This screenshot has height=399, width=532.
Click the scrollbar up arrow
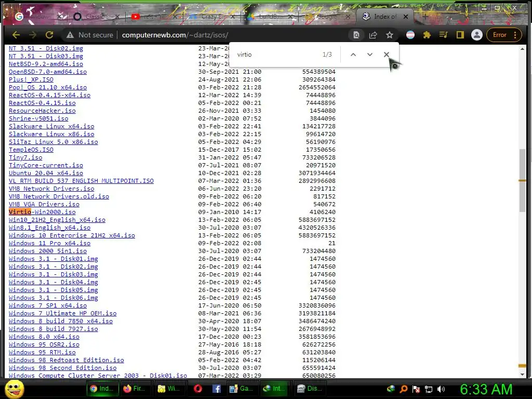[522, 49]
